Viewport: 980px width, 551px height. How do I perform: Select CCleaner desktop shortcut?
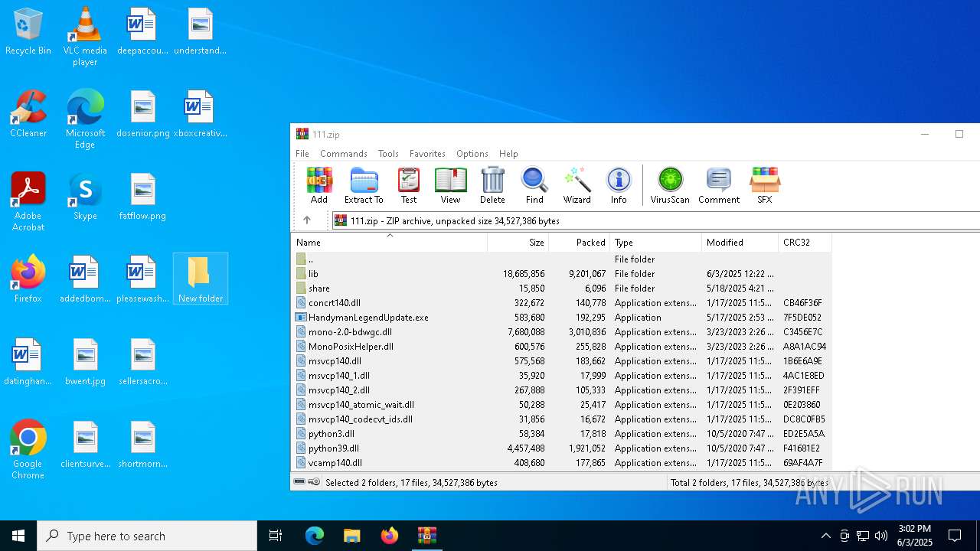(28, 114)
